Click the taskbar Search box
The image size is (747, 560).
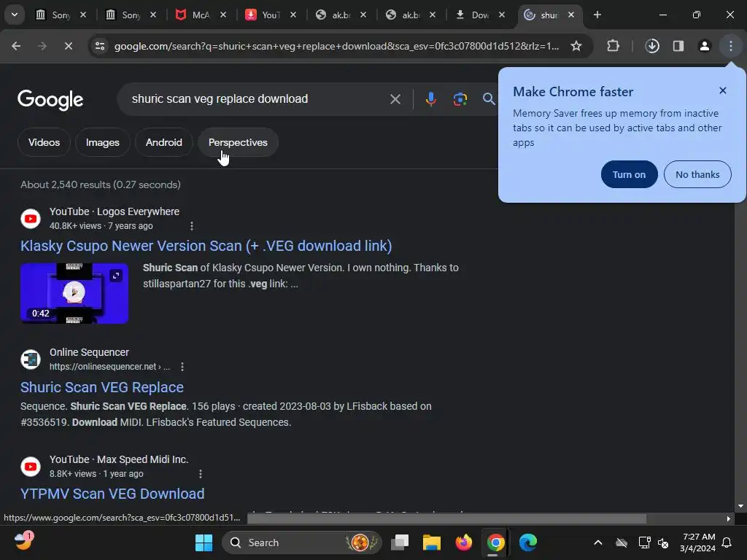tap(301, 542)
